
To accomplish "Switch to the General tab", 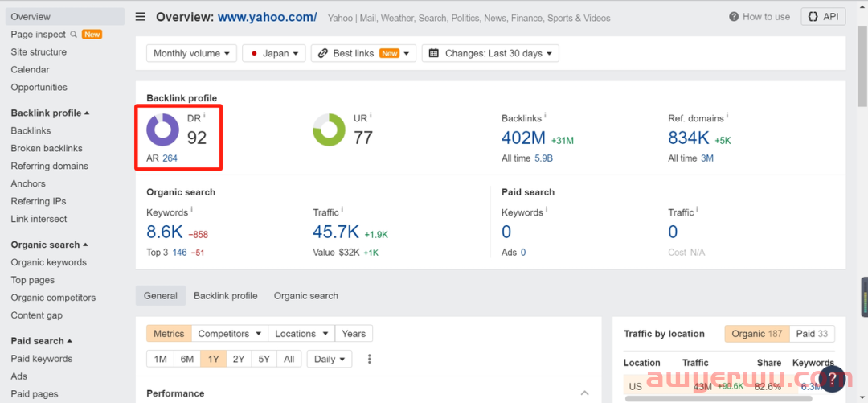I will coord(161,296).
